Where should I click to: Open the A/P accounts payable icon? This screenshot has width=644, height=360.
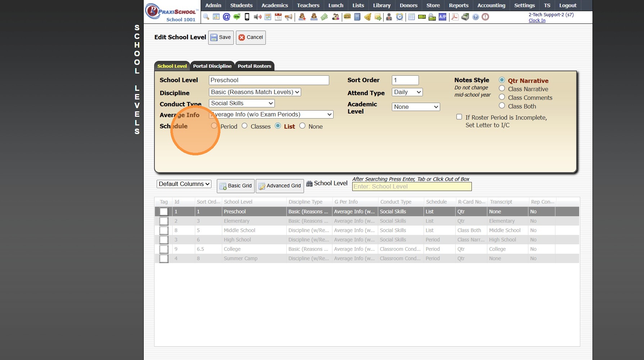click(x=442, y=17)
